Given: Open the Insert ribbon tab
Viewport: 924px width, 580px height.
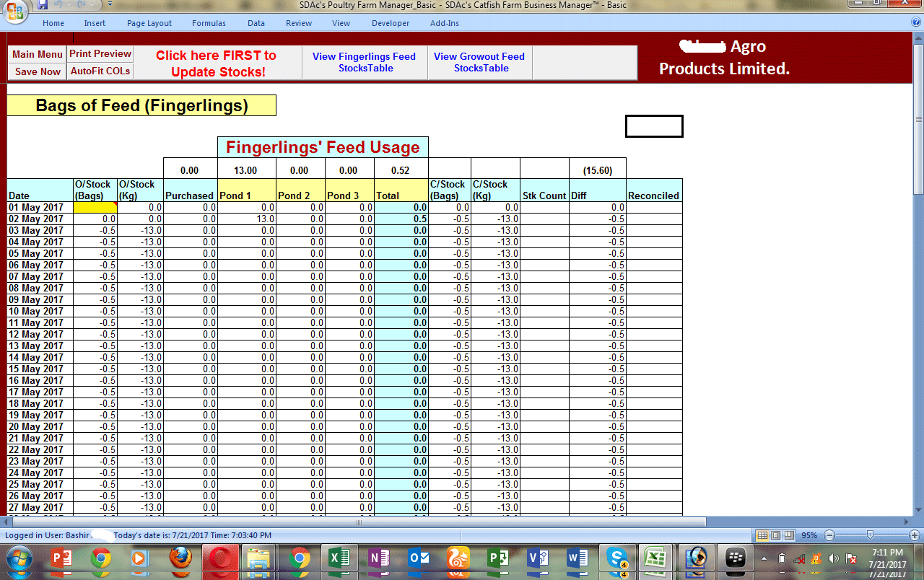Looking at the screenshot, I should [95, 23].
